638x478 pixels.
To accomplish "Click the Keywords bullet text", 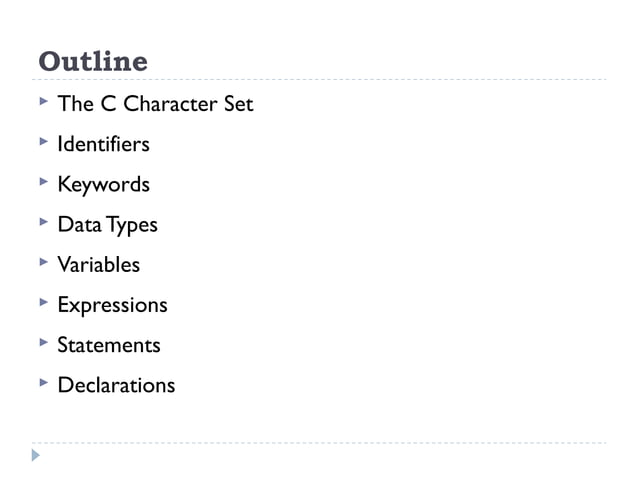I will coord(104,185).
